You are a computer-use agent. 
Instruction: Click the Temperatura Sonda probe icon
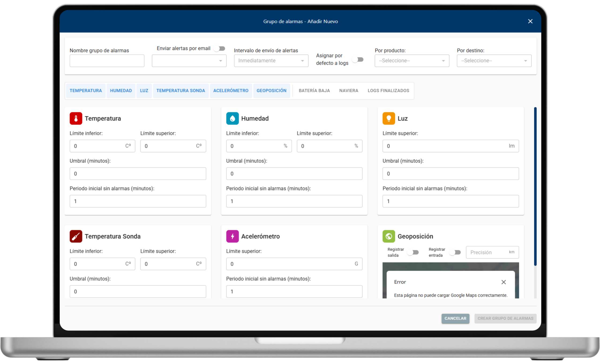point(76,236)
